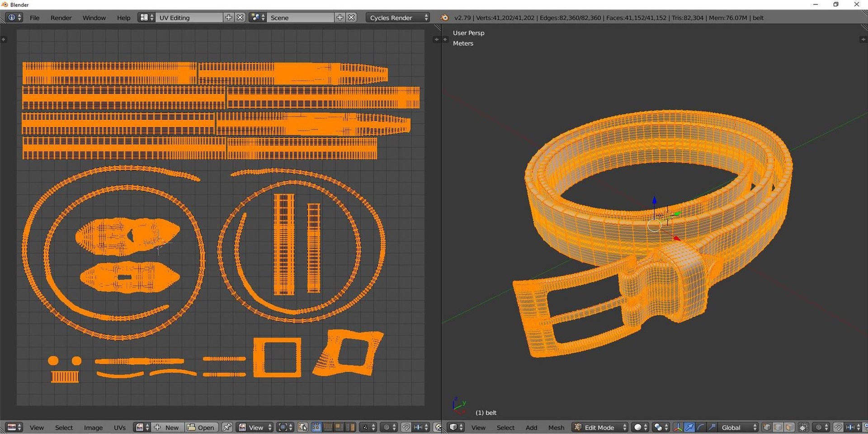Open the UVs menu

119,427
